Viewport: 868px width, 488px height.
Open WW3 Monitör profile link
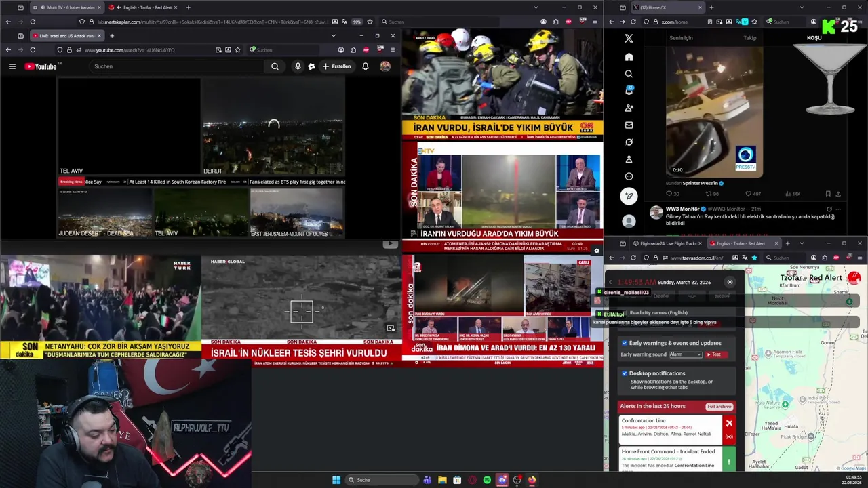click(681, 209)
